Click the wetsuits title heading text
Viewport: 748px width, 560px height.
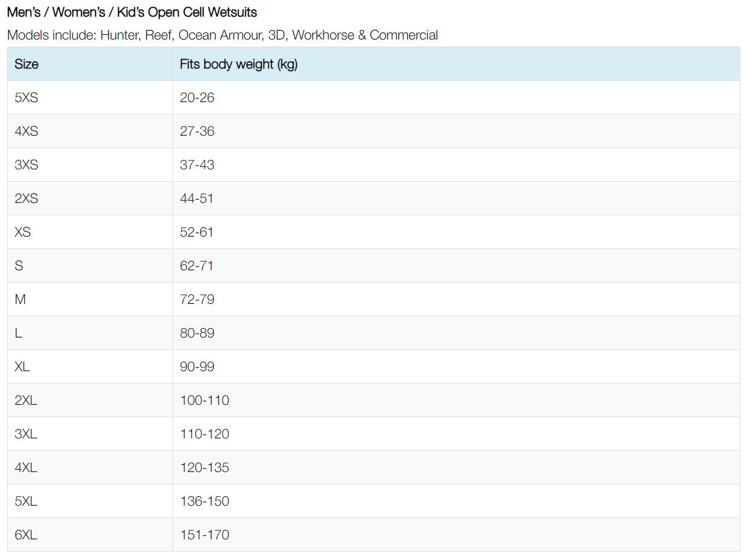pos(132,12)
